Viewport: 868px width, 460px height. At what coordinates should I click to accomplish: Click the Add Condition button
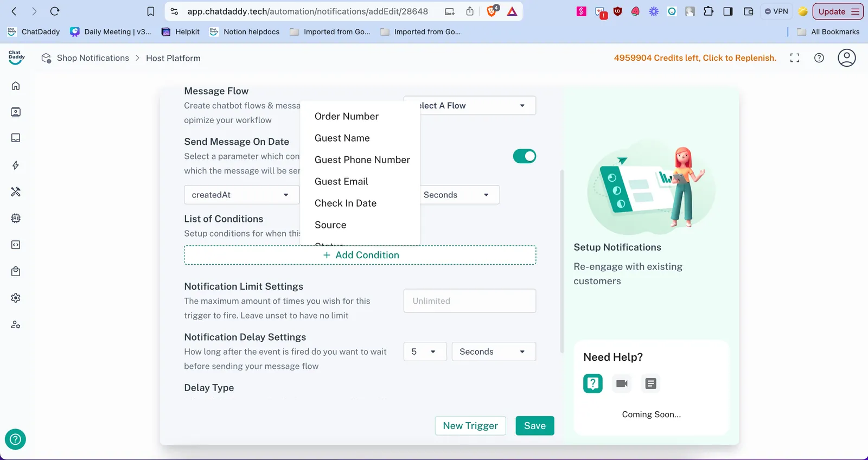click(360, 255)
